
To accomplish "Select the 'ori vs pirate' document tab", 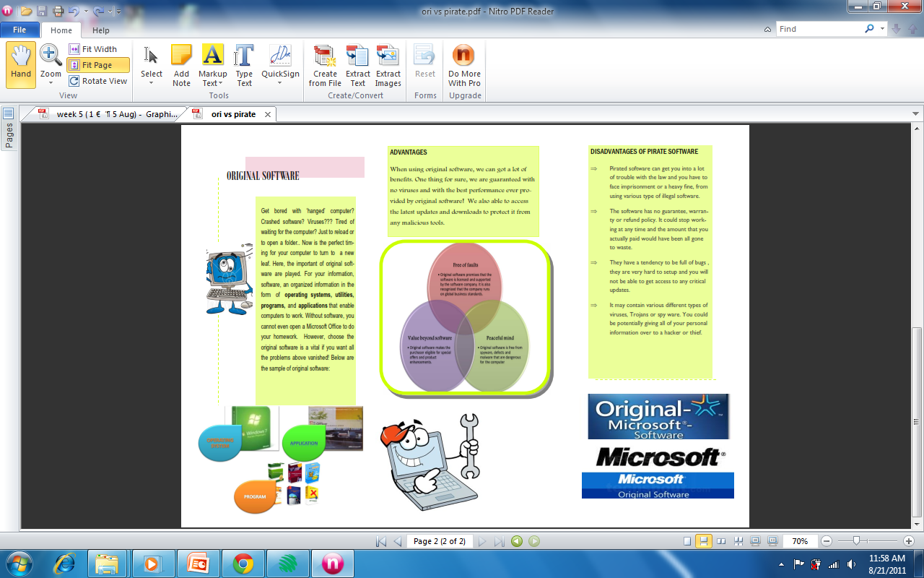I will (232, 114).
